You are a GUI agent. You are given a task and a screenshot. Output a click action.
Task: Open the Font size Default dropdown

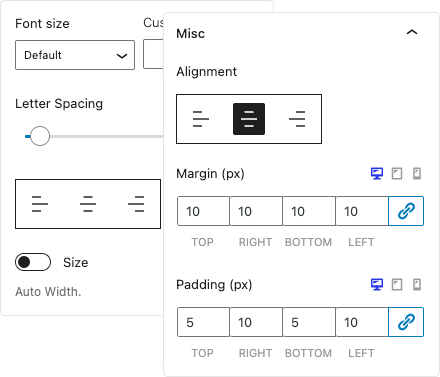click(75, 55)
